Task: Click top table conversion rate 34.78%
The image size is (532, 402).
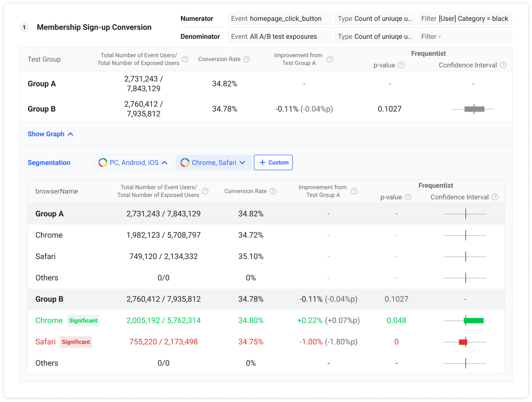Action: coord(225,109)
